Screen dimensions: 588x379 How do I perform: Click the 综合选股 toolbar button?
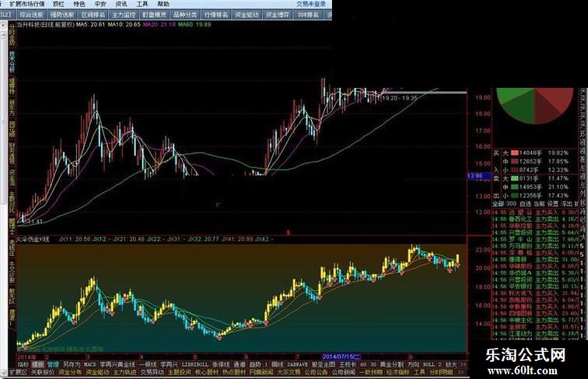click(32, 15)
